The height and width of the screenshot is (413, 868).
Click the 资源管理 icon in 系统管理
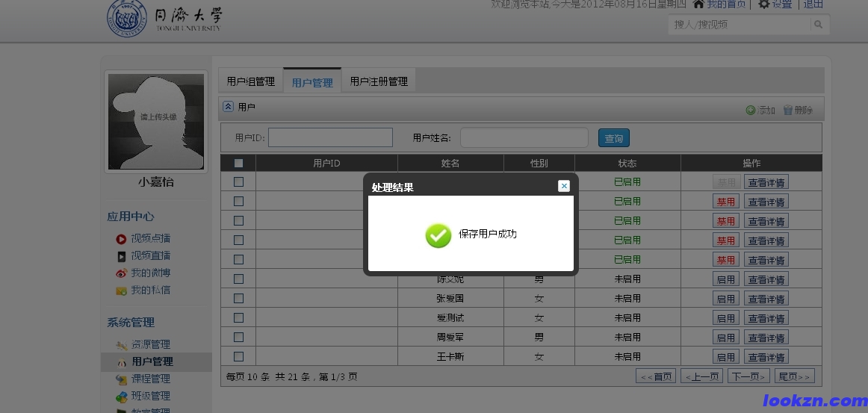(122, 345)
